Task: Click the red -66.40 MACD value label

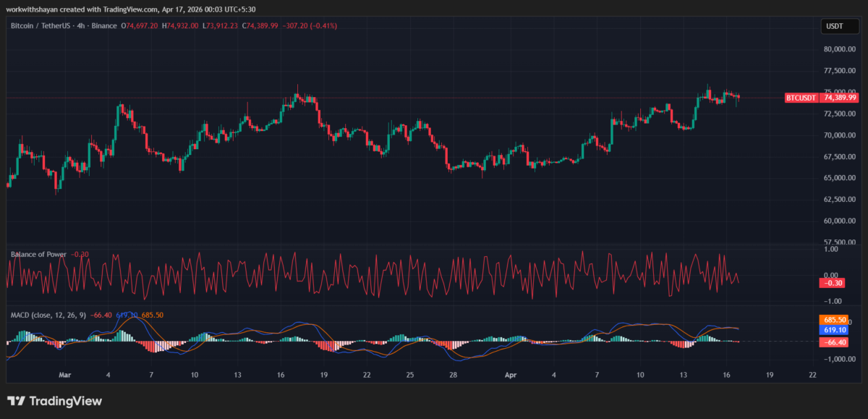Action: 832,342
